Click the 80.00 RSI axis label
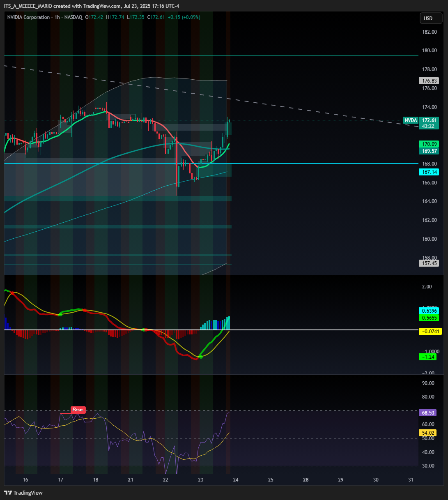This screenshot has width=448, height=500. pyautogui.click(x=428, y=397)
